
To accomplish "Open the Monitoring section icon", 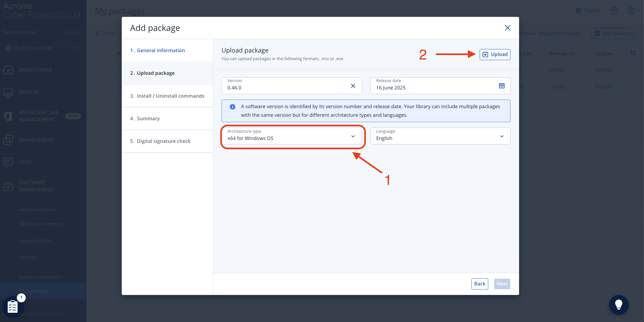I will [8, 69].
